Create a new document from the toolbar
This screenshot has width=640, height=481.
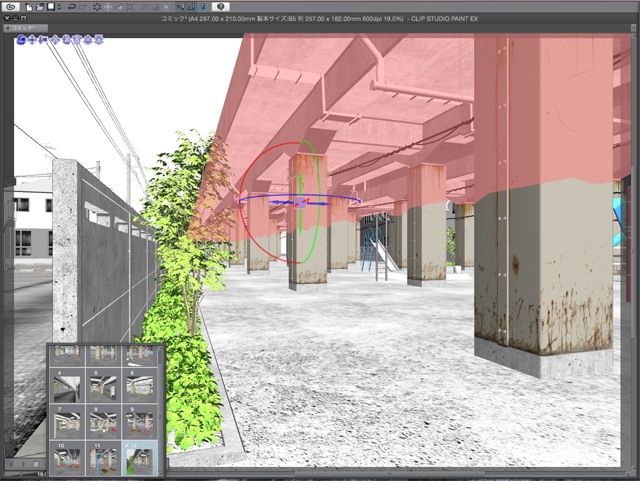[29, 7]
